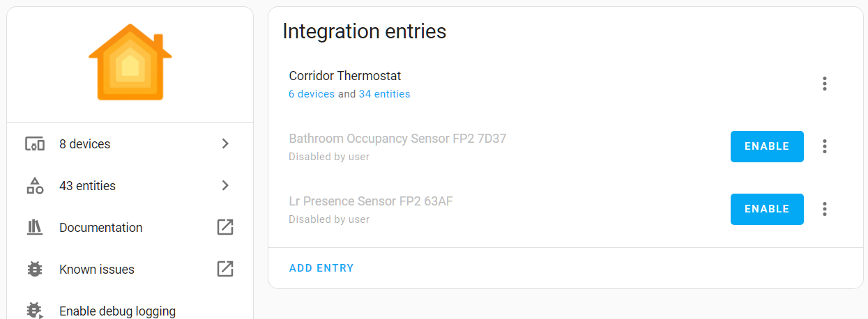Image resolution: width=868 pixels, height=319 pixels.
Task: Select the Documentation list item text
Action: click(x=101, y=228)
